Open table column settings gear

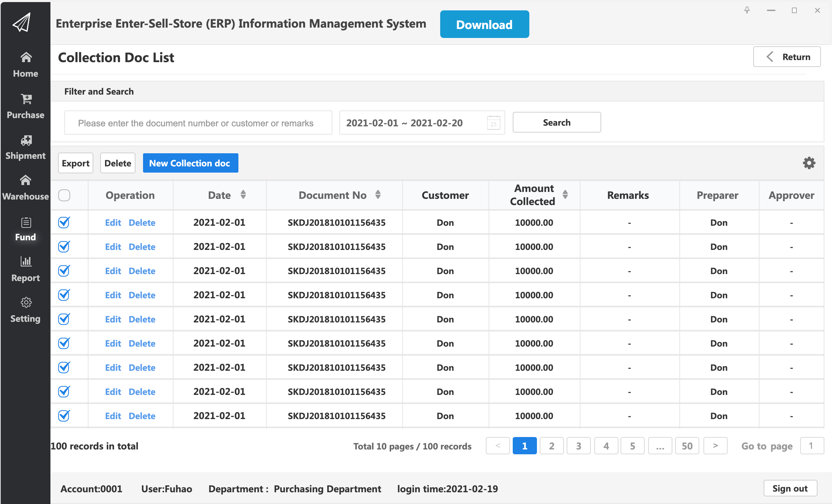[809, 163]
